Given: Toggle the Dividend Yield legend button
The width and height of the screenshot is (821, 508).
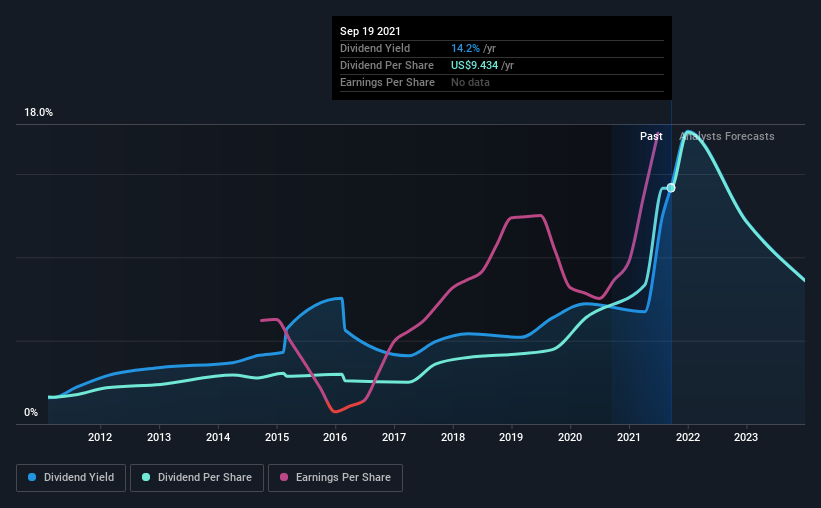Looking at the screenshot, I should pyautogui.click(x=71, y=478).
